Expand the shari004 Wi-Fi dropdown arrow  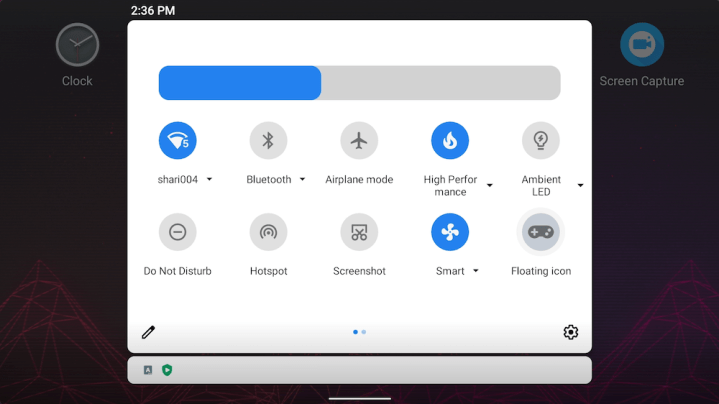pyautogui.click(x=209, y=180)
